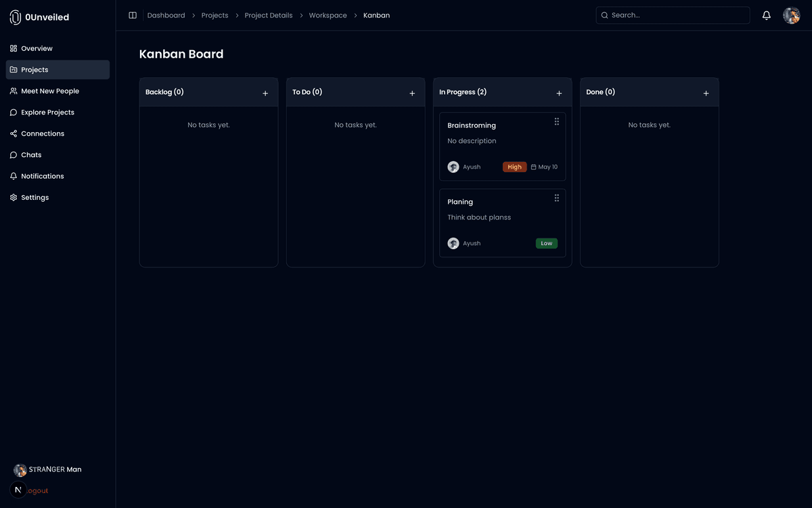Image resolution: width=812 pixels, height=508 pixels.
Task: Click the user avatar in top bar
Action: click(x=791, y=16)
